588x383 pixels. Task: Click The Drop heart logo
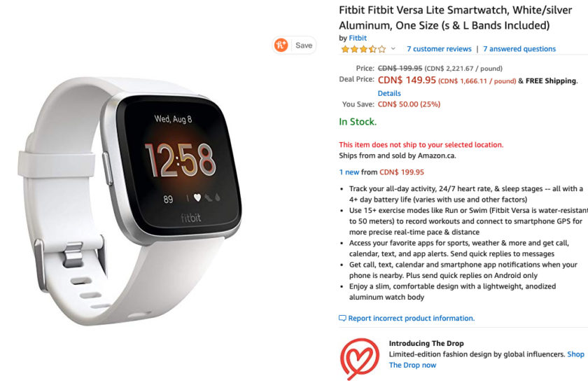(x=359, y=358)
